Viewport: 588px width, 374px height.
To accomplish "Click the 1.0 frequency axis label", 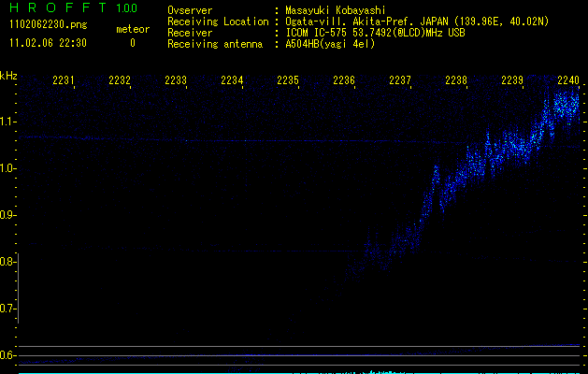I will click(x=7, y=168).
